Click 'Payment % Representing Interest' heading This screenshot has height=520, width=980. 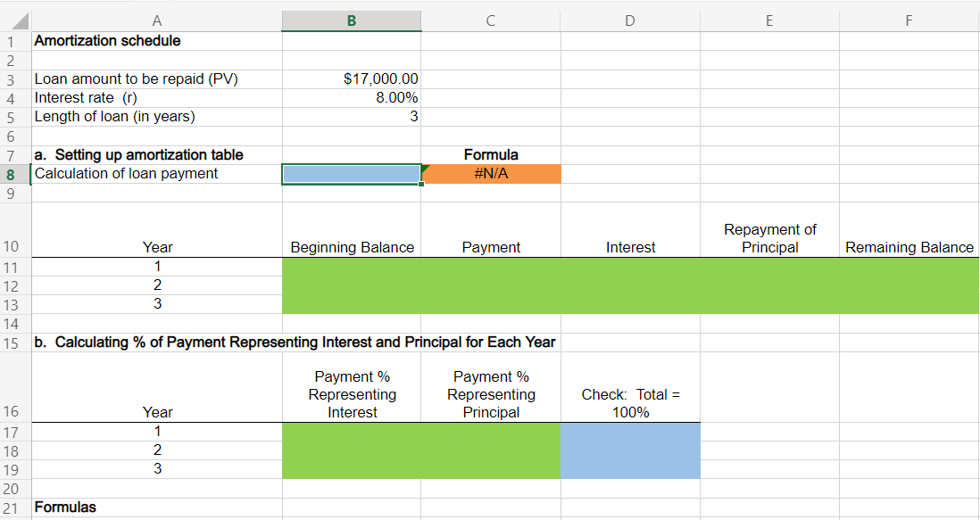click(x=352, y=394)
